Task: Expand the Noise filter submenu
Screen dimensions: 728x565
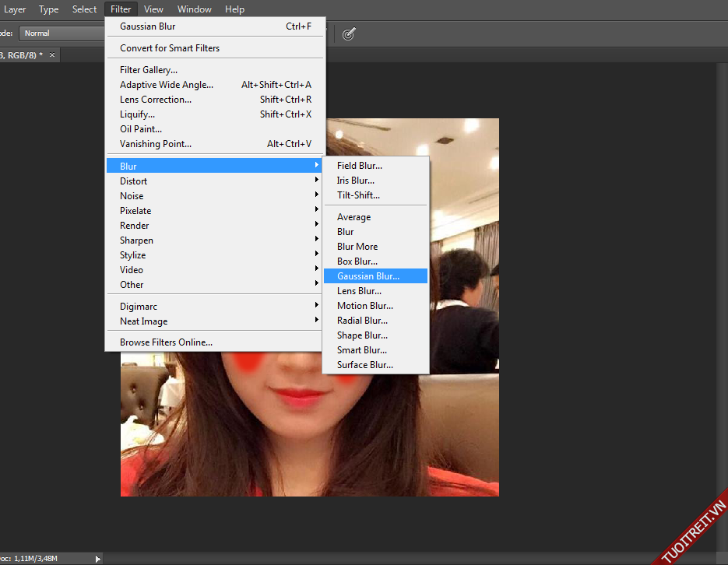Action: [132, 196]
